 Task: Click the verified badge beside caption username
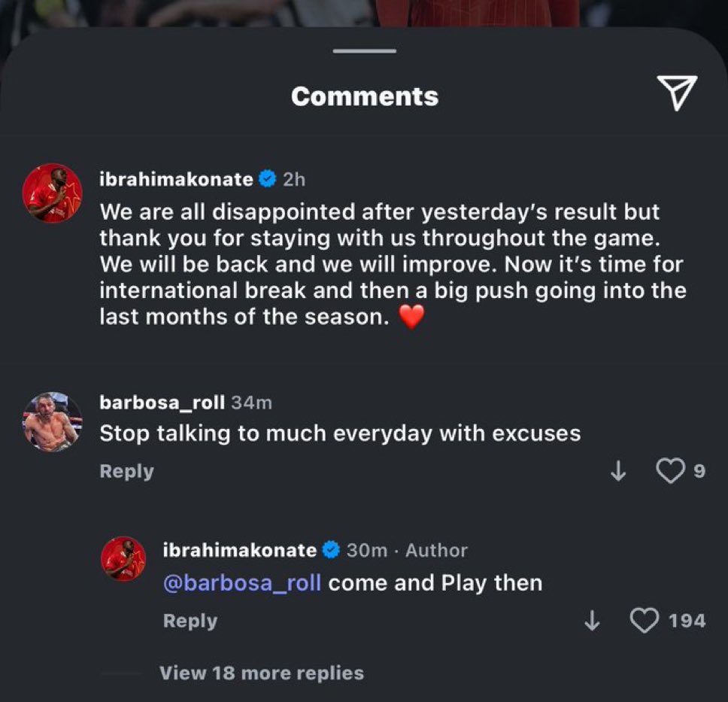coord(268,179)
